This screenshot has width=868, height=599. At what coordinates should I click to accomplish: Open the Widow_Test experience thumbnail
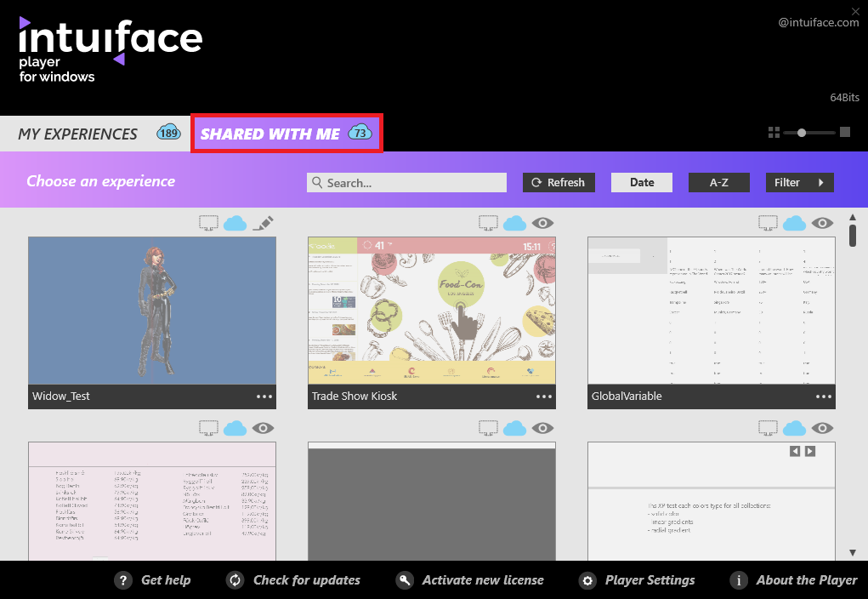point(151,311)
